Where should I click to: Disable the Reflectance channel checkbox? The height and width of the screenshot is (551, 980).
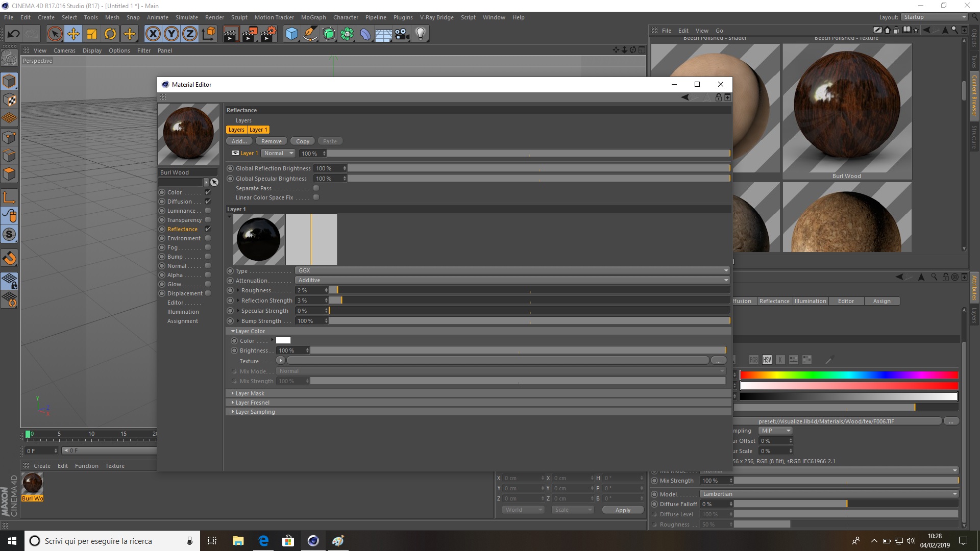(x=208, y=229)
